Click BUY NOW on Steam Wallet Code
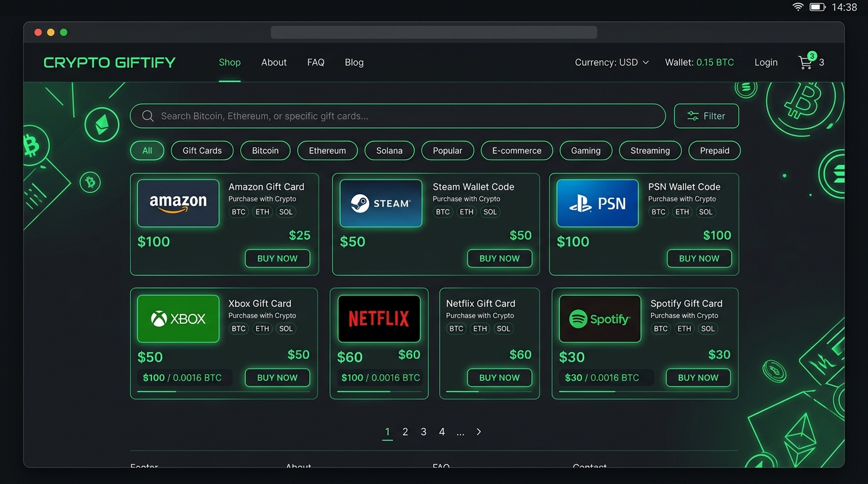The width and height of the screenshot is (868, 484). pyautogui.click(x=500, y=258)
